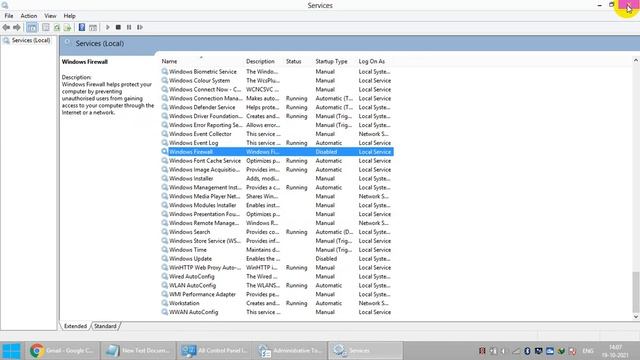The width and height of the screenshot is (640, 360).
Task: Click the ENG language indicator in the tray
Action: pyautogui.click(x=588, y=351)
